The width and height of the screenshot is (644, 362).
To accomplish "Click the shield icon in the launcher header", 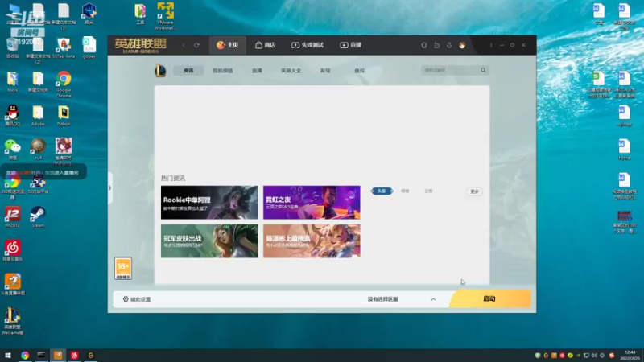I will (424, 45).
